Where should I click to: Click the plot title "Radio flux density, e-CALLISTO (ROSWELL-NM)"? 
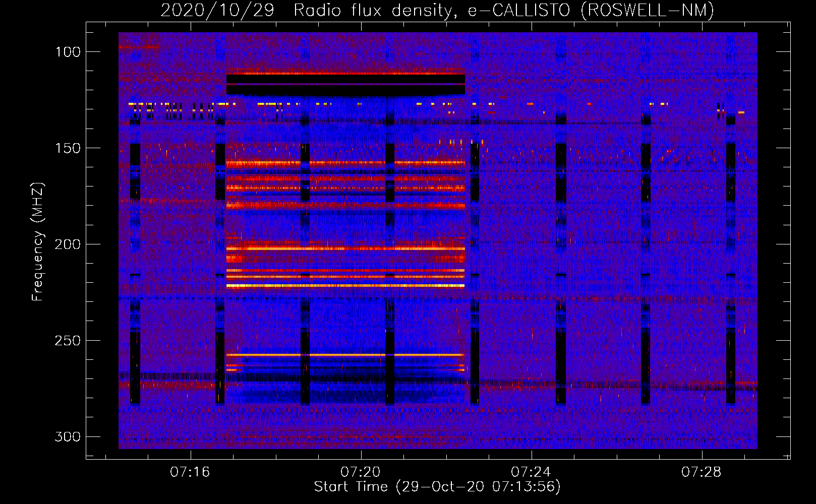pyautogui.click(x=504, y=10)
